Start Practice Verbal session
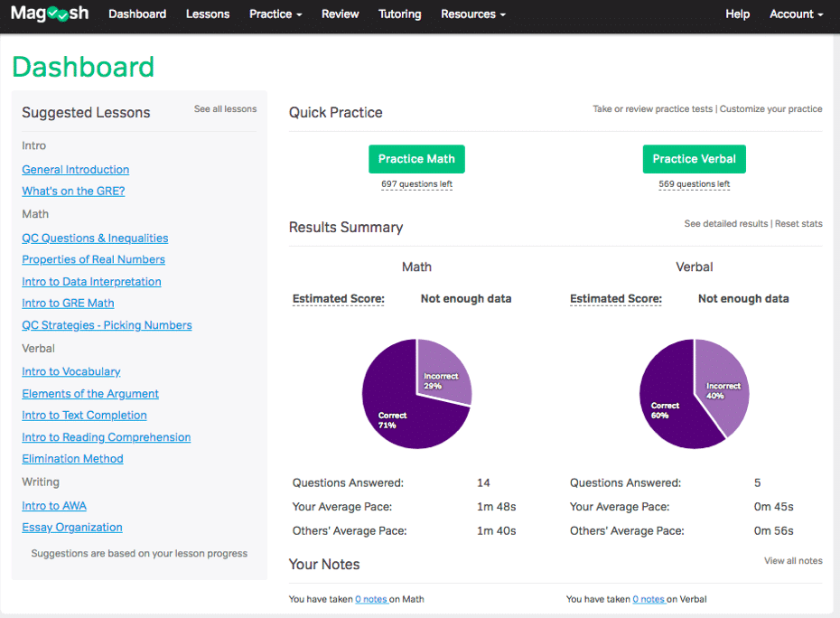This screenshot has height=618, width=840. (694, 159)
